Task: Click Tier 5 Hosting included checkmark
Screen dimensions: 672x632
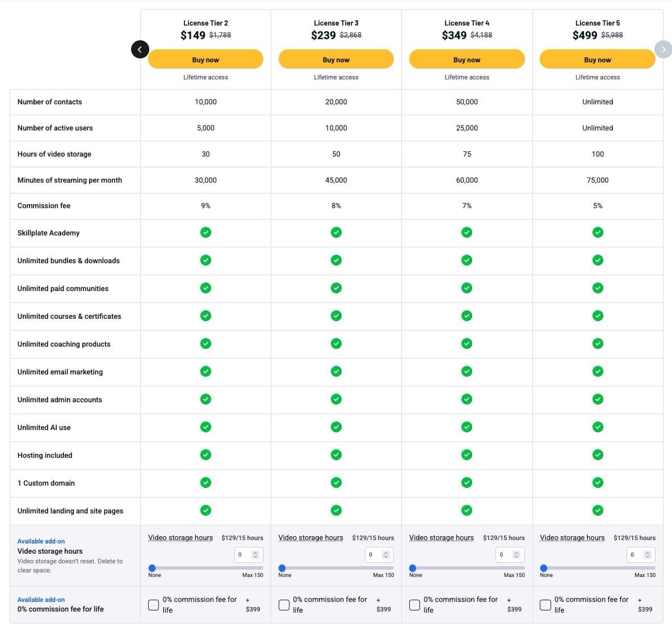Action: click(598, 455)
